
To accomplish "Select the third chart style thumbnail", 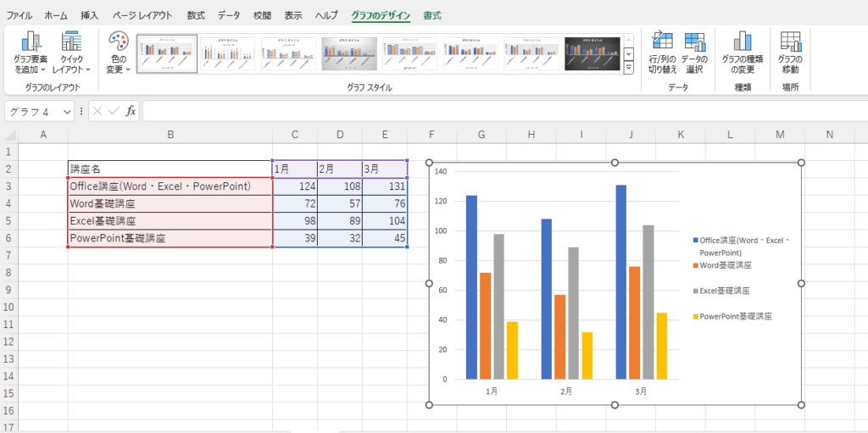I will (x=288, y=53).
